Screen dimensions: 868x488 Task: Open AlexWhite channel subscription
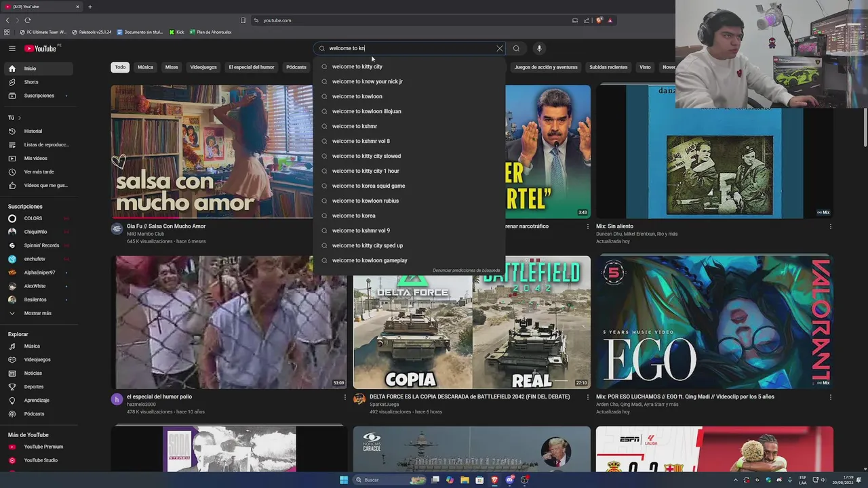(x=39, y=286)
